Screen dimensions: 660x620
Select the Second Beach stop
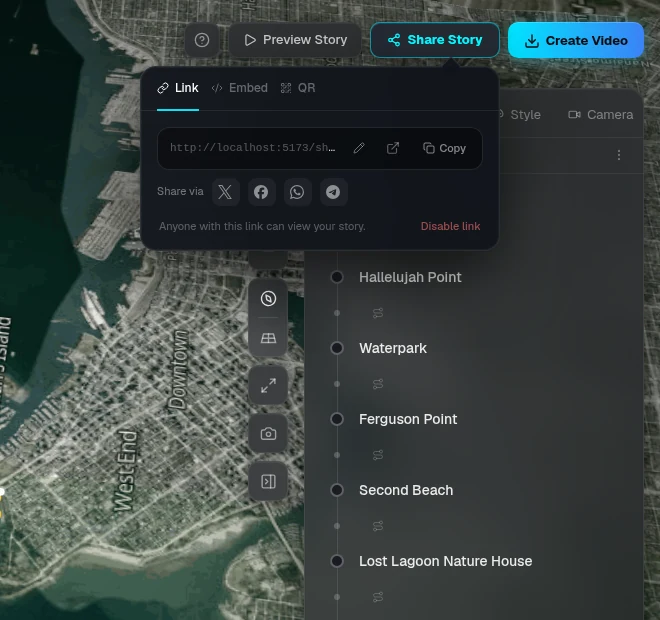click(x=406, y=490)
